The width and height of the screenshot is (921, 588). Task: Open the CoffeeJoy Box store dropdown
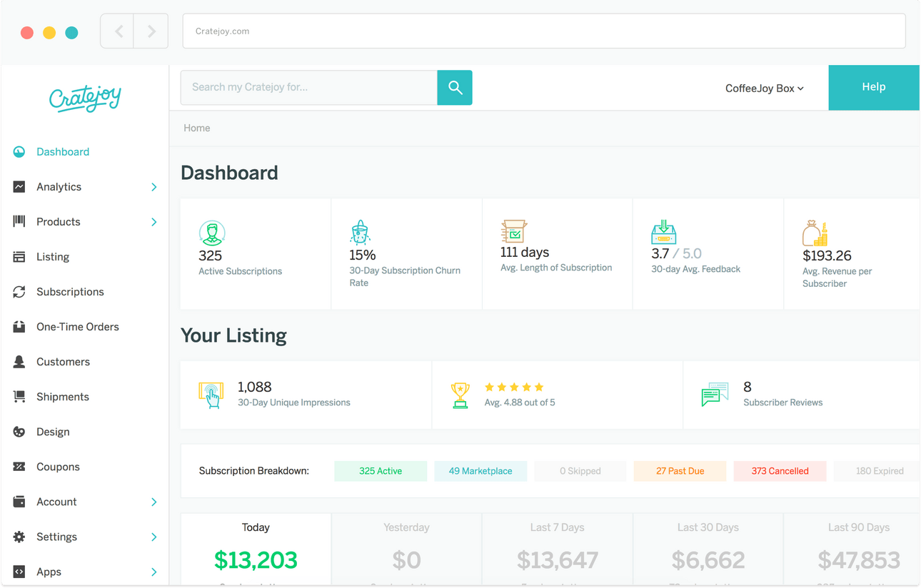tap(764, 88)
